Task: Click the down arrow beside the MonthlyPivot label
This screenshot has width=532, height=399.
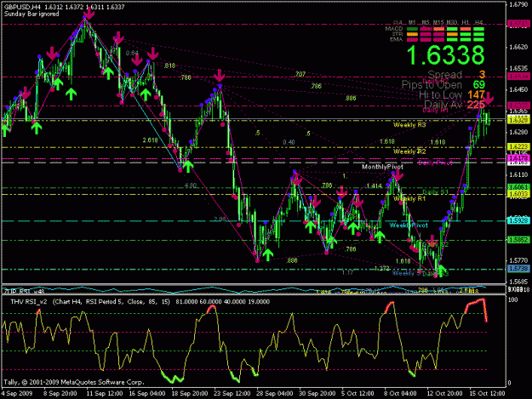Action: pyautogui.click(x=398, y=175)
